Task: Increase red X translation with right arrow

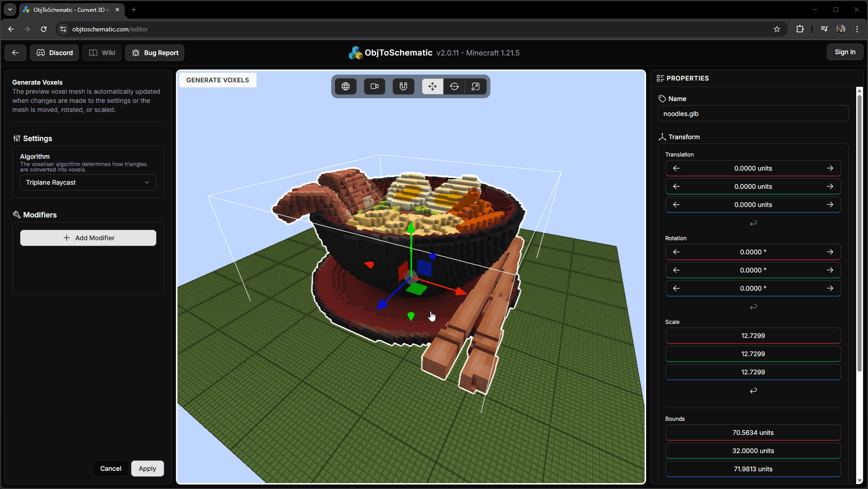Action: [830, 168]
